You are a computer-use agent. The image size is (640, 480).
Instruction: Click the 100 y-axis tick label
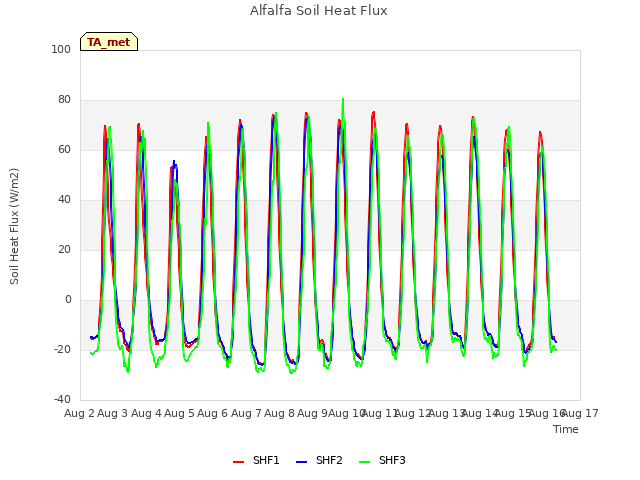pyautogui.click(x=61, y=49)
